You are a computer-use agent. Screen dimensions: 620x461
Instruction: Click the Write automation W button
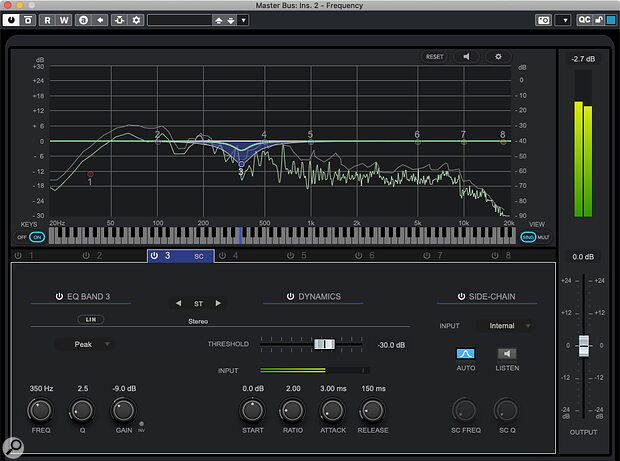[x=62, y=19]
